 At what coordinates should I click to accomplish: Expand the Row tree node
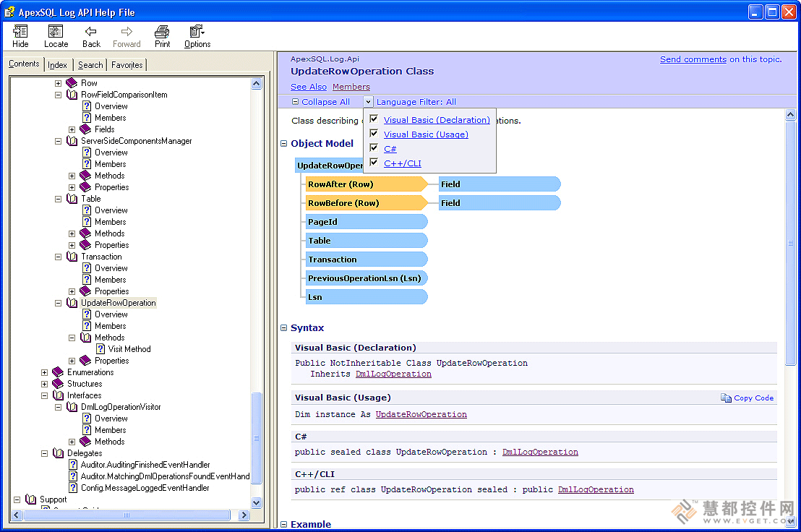click(59, 83)
